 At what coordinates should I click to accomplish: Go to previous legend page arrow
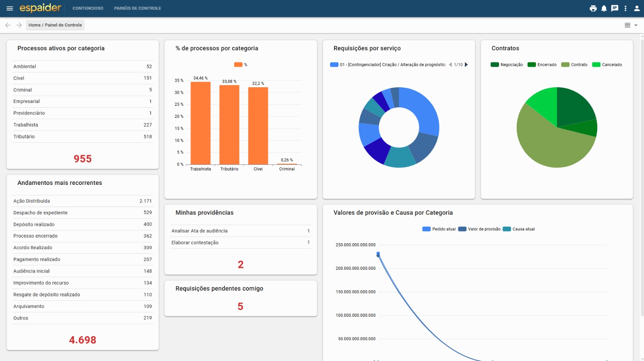[x=450, y=65]
